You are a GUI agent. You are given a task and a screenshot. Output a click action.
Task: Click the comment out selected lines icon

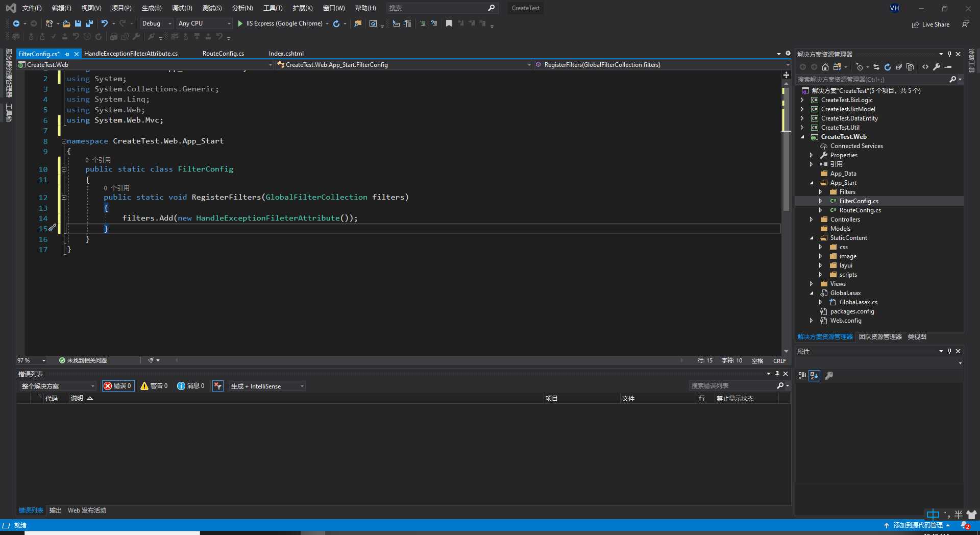tap(423, 23)
